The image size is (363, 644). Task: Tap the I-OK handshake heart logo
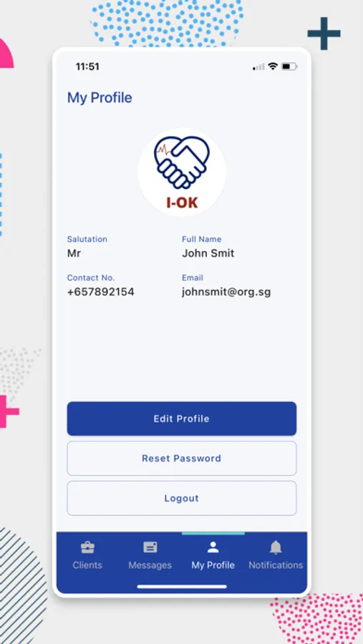[x=182, y=172]
